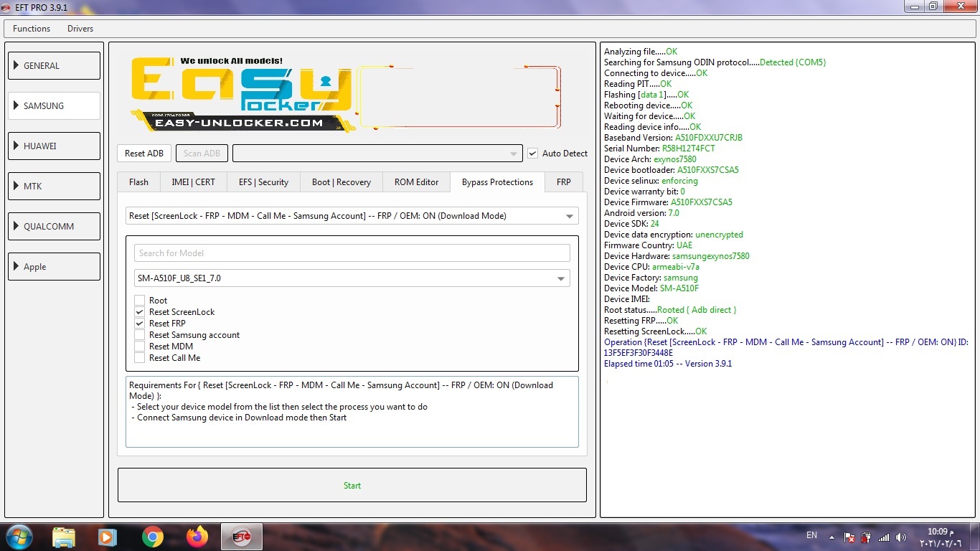Expand the HUAWEI brand section
Image resolution: width=980 pixels, height=551 pixels.
pyautogui.click(x=54, y=146)
